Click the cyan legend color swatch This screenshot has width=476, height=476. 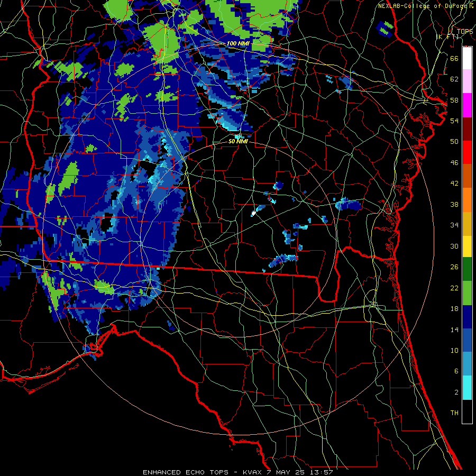click(467, 388)
